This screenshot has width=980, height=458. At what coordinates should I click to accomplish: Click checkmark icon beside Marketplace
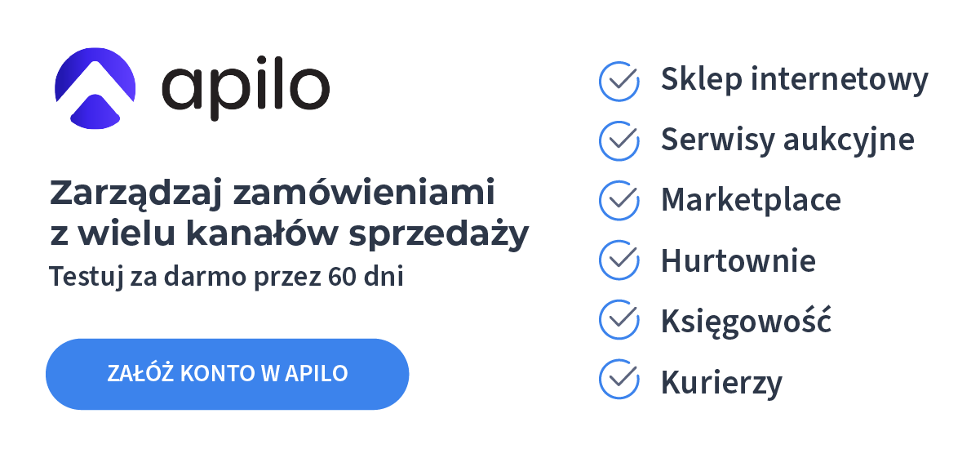coord(619,200)
